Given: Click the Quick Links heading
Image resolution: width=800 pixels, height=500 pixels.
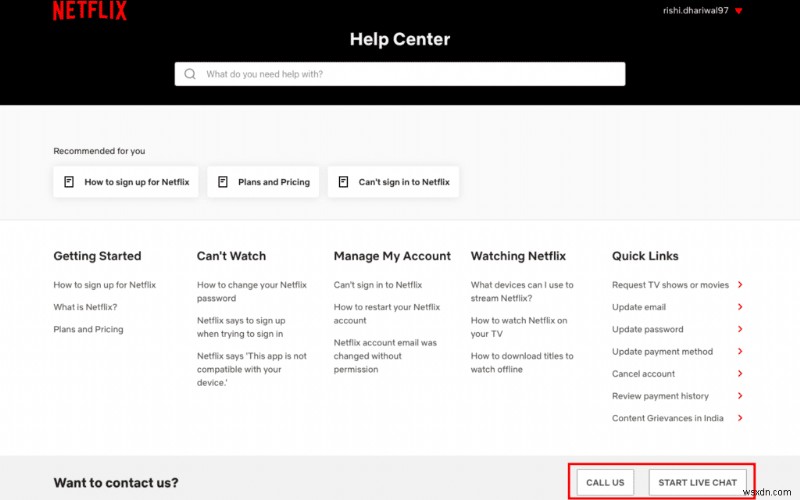Looking at the screenshot, I should (645, 256).
